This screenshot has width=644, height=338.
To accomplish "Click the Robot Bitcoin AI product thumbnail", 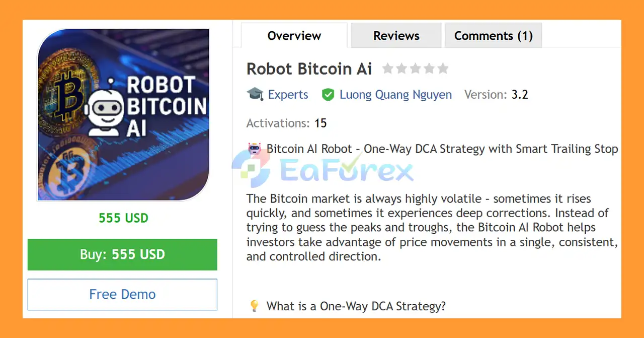I will coord(122,114).
